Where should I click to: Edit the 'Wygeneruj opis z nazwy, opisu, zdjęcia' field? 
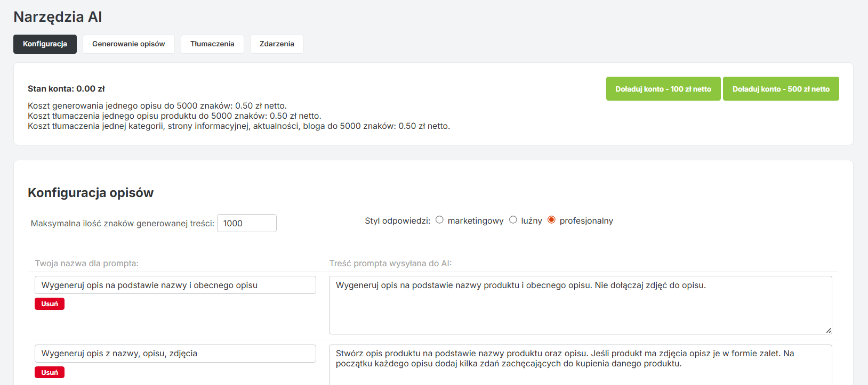click(175, 354)
